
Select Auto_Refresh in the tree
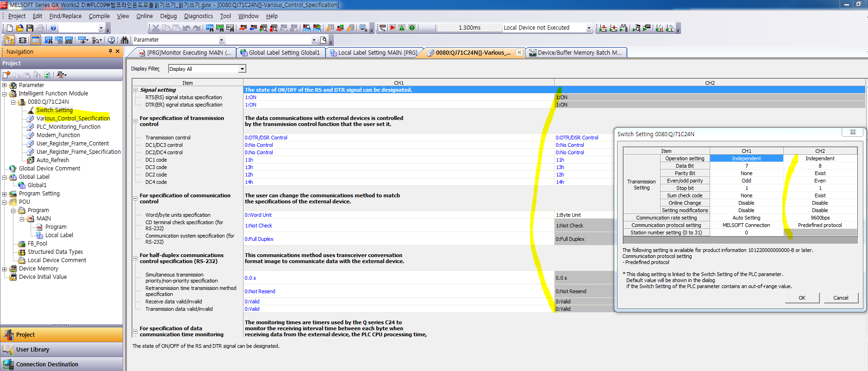click(52, 160)
